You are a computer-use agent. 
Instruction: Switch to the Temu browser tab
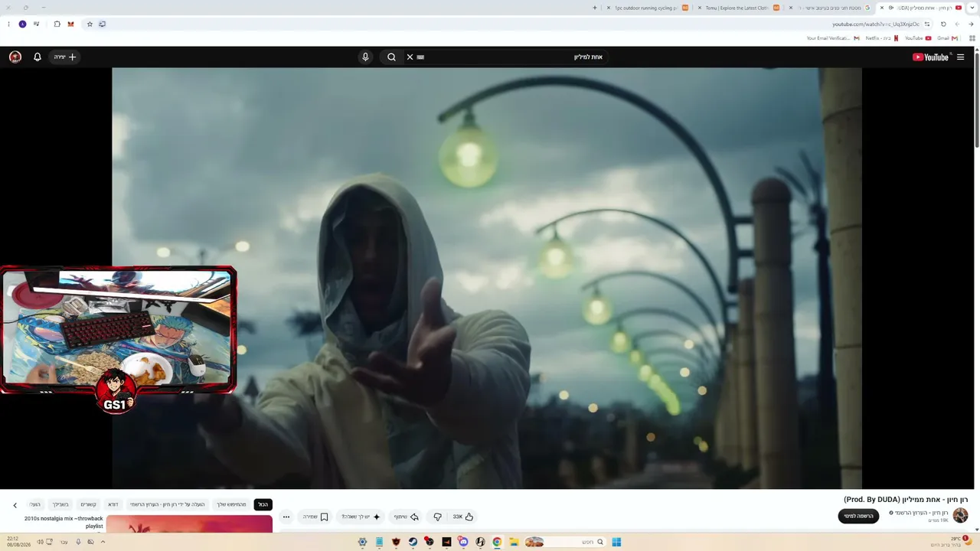pos(739,8)
